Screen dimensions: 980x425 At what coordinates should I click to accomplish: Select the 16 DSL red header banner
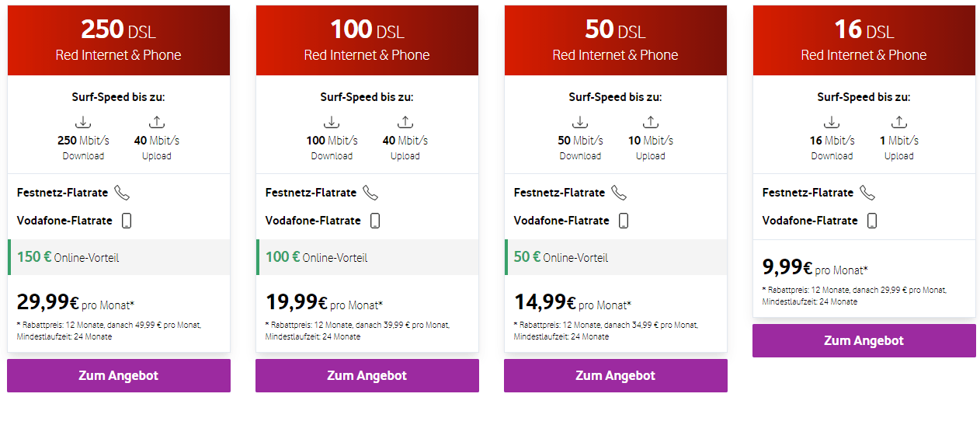click(x=864, y=40)
